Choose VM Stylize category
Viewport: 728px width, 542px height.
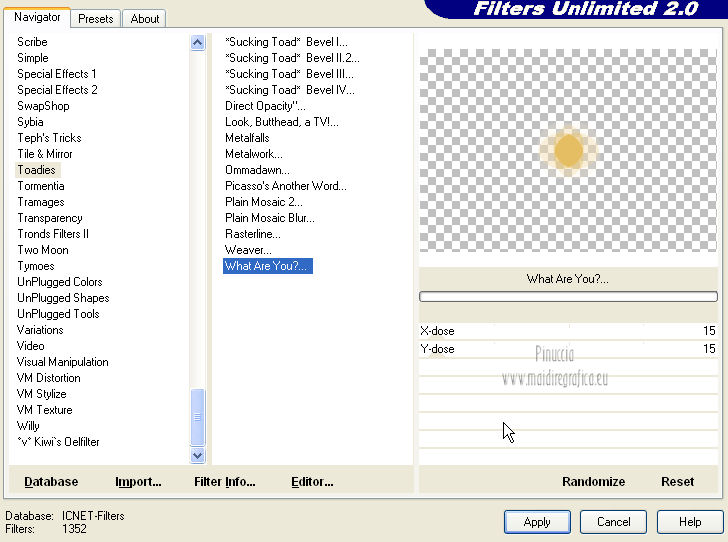click(x=42, y=394)
